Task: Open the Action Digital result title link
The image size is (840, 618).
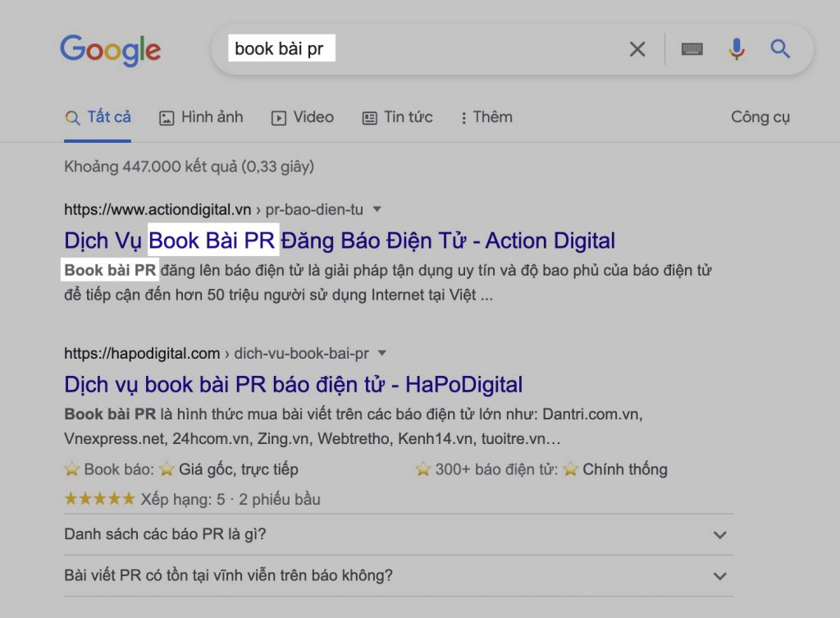Action: (x=340, y=240)
